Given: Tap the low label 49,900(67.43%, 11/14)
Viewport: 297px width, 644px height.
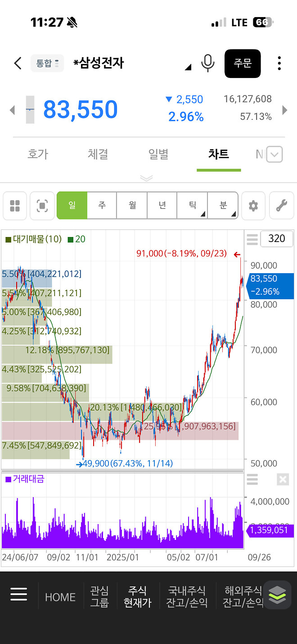Looking at the screenshot, I should click(x=128, y=463).
